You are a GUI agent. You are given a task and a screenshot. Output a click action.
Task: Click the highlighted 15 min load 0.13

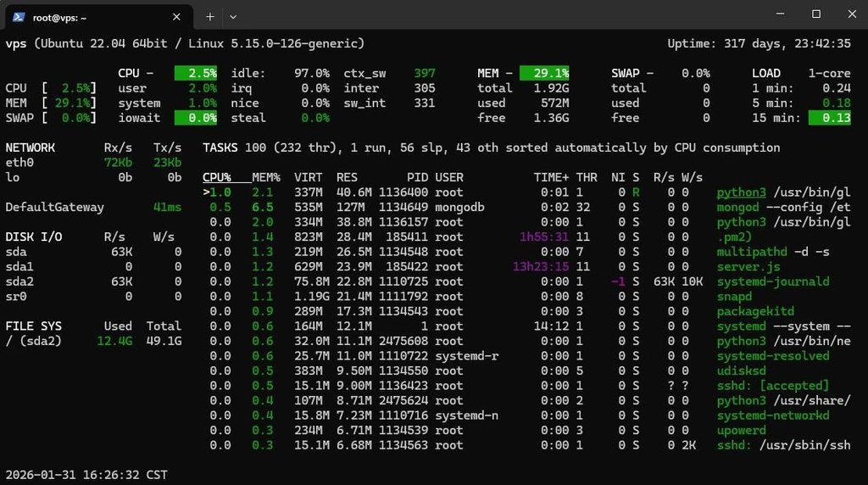829,118
